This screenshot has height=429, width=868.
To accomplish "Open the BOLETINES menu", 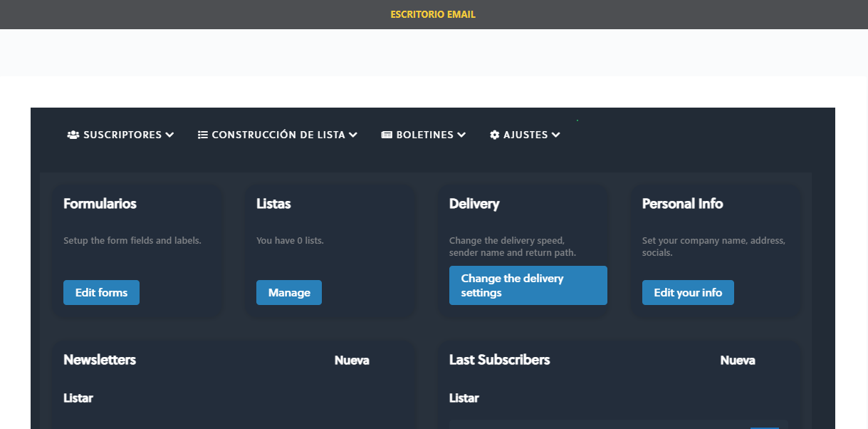I will [424, 135].
